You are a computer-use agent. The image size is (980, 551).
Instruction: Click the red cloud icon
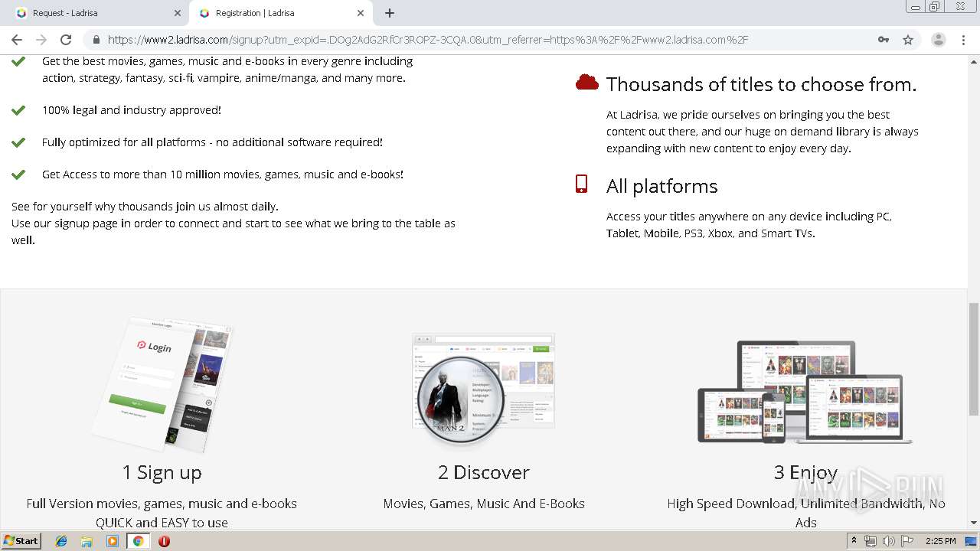point(587,83)
